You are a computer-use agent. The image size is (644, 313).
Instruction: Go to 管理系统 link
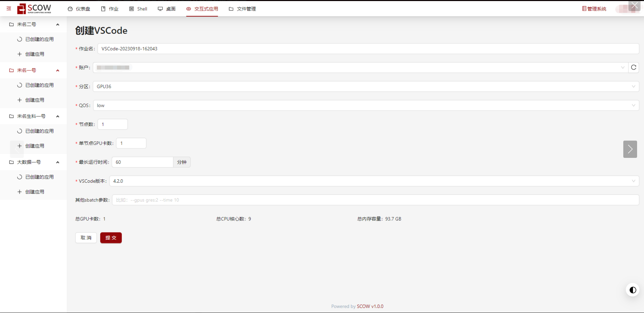(594, 9)
